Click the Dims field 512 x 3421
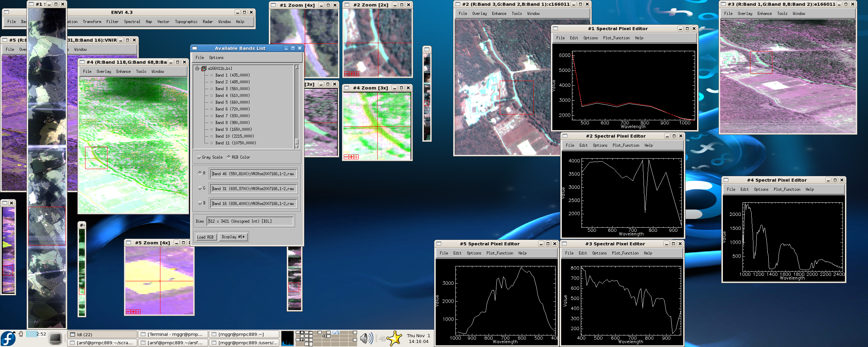 click(x=250, y=221)
